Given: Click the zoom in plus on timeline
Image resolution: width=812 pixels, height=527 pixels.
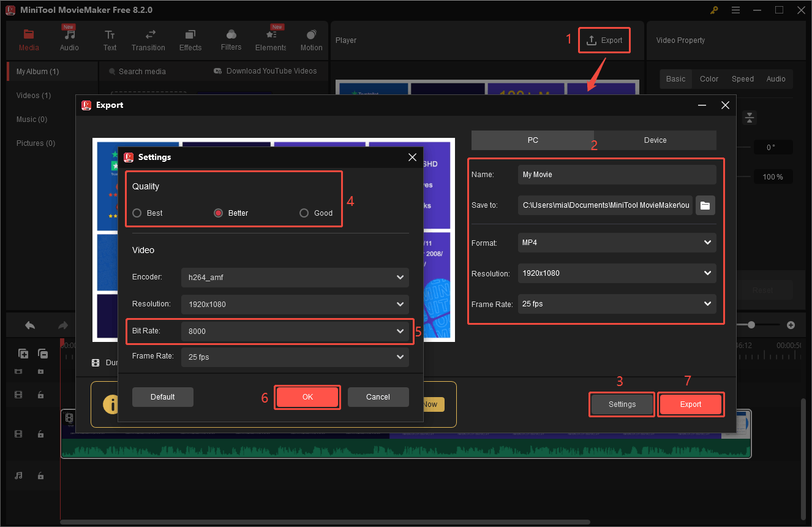Looking at the screenshot, I should coord(791,325).
